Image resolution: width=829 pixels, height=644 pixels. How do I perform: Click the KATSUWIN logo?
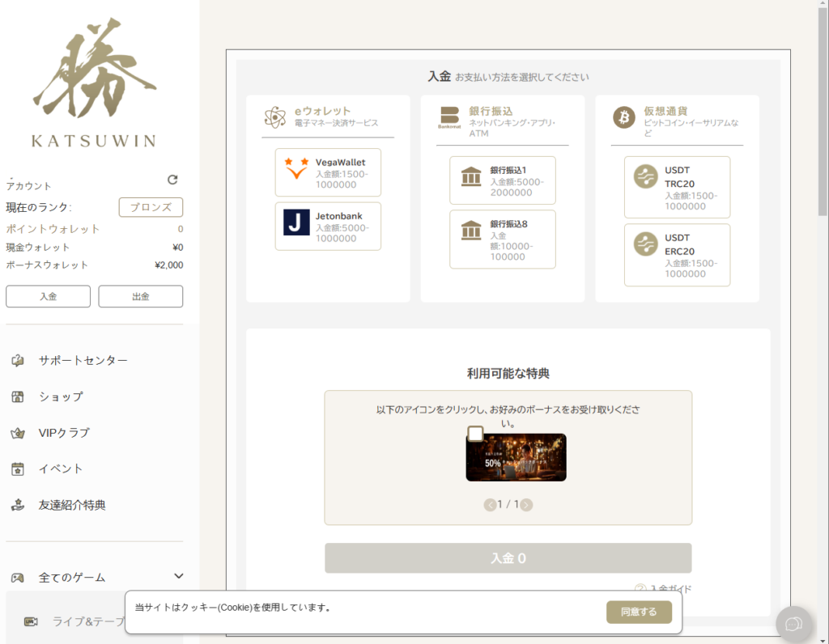pos(94,83)
